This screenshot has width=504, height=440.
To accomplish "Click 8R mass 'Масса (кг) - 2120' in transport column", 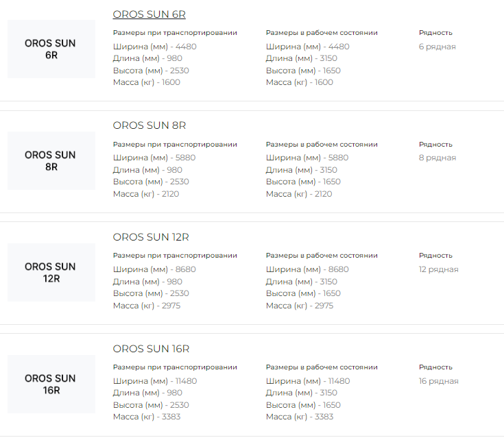I will pyautogui.click(x=146, y=194).
